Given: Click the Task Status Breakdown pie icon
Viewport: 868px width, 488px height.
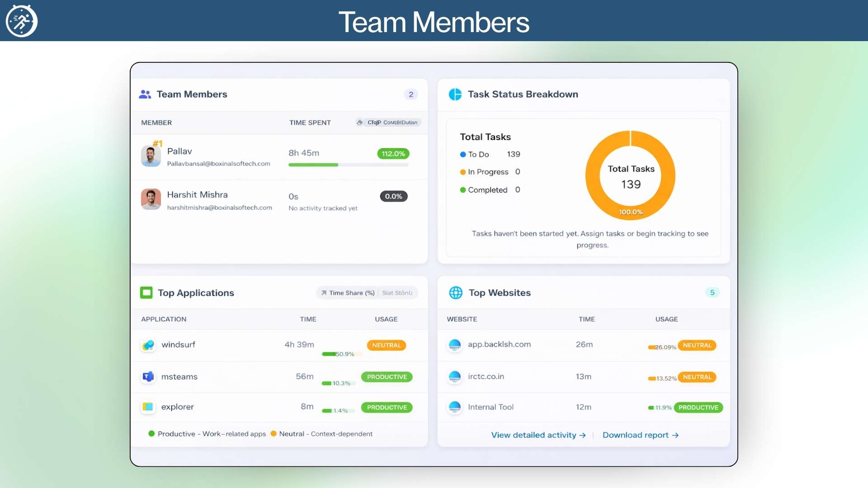Looking at the screenshot, I should click(x=455, y=94).
